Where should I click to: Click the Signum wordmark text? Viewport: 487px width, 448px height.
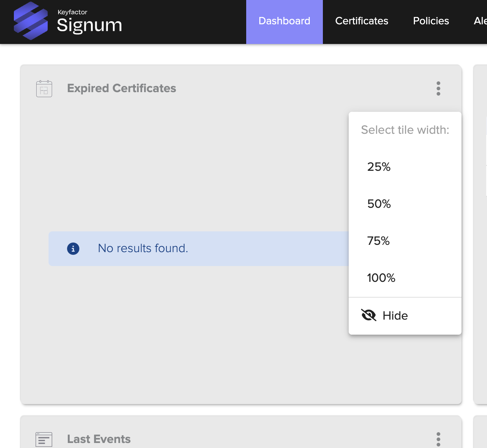89,25
